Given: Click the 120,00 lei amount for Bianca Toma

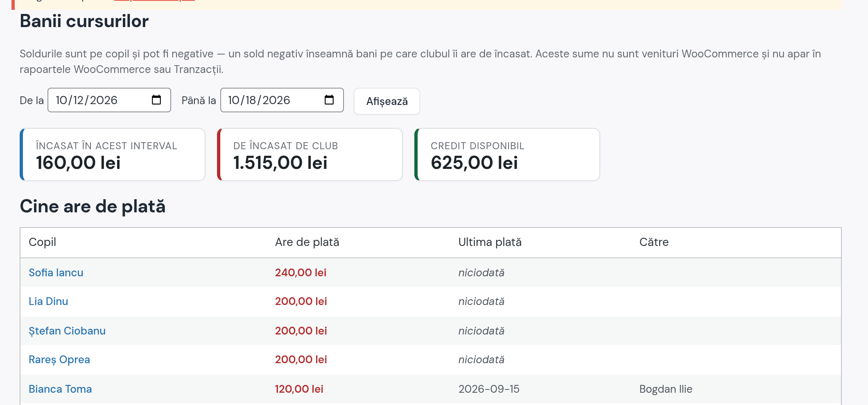Looking at the screenshot, I should 299,389.
